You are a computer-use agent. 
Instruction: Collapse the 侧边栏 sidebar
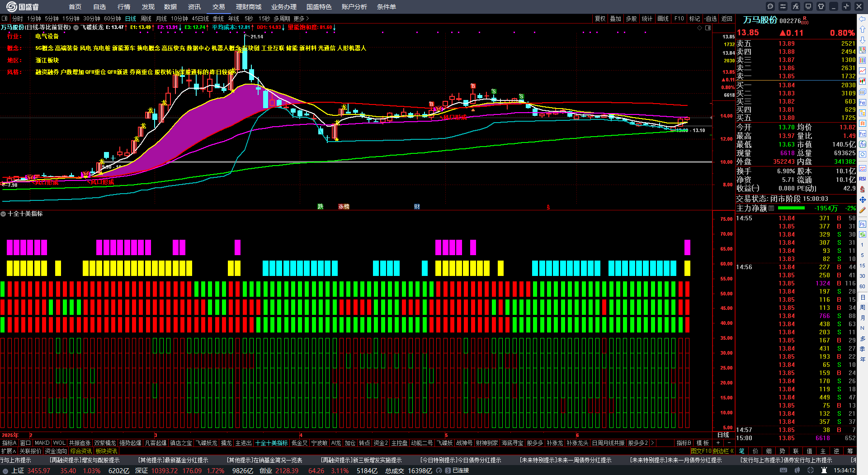click(723, 451)
